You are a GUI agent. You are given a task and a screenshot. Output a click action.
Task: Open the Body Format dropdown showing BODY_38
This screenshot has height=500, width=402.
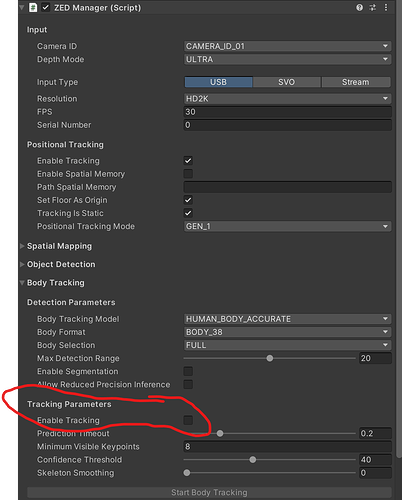[287, 332]
